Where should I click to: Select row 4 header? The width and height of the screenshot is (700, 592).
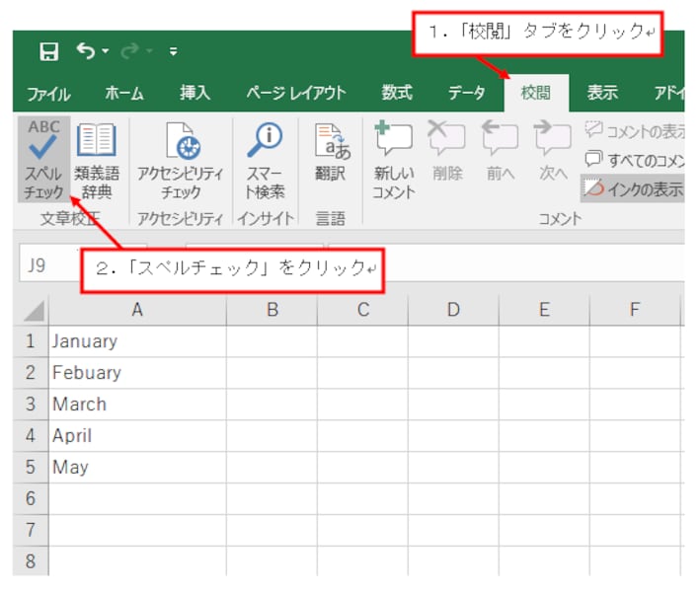click(x=31, y=435)
